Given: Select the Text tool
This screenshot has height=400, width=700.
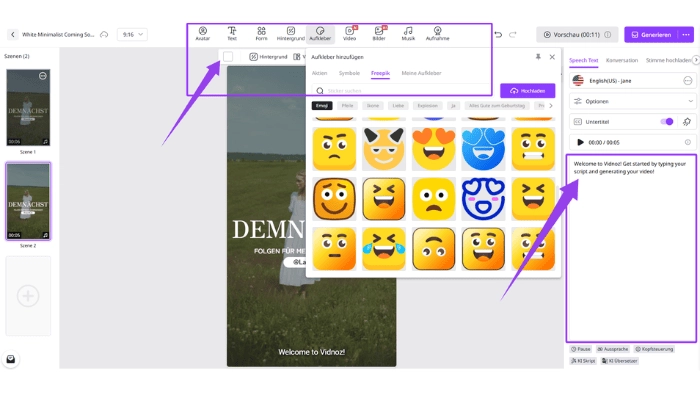Looking at the screenshot, I should coord(232,33).
